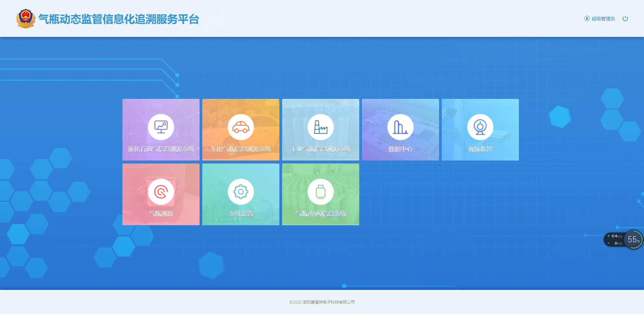Click the power logout icon in header
644x314 pixels.
point(625,18)
